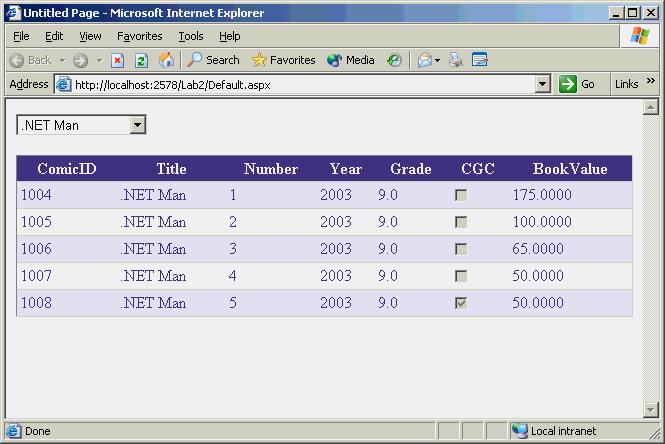This screenshot has width=665, height=444.
Task: Open the View menu
Action: click(90, 36)
